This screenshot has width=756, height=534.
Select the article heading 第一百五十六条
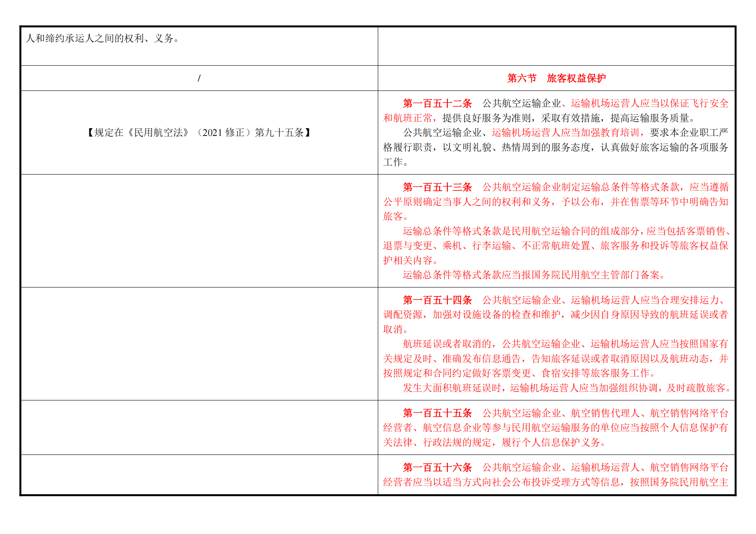click(437, 467)
